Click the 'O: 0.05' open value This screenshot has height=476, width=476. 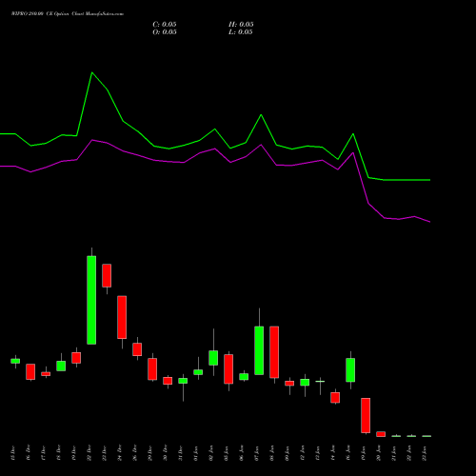pos(165,32)
